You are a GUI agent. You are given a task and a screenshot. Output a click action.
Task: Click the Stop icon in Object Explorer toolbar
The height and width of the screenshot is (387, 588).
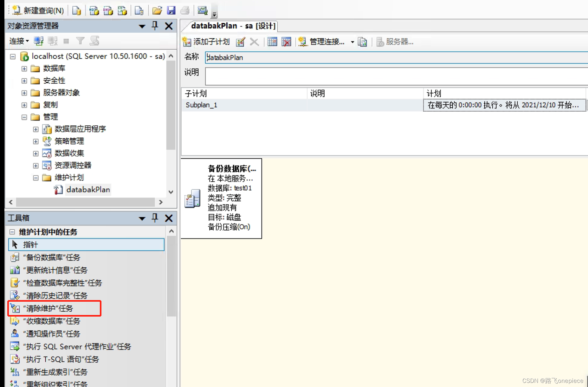[x=66, y=41]
